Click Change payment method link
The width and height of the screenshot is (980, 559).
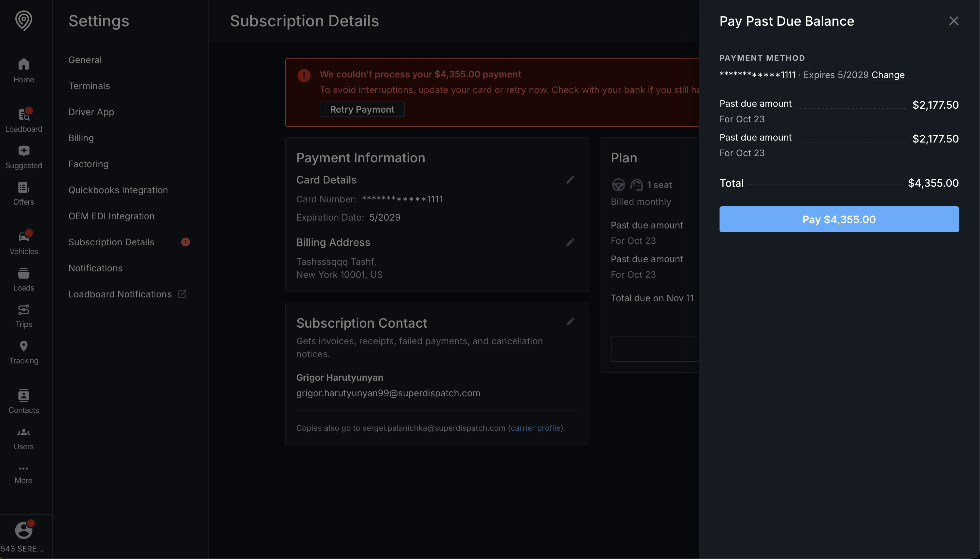tap(888, 75)
